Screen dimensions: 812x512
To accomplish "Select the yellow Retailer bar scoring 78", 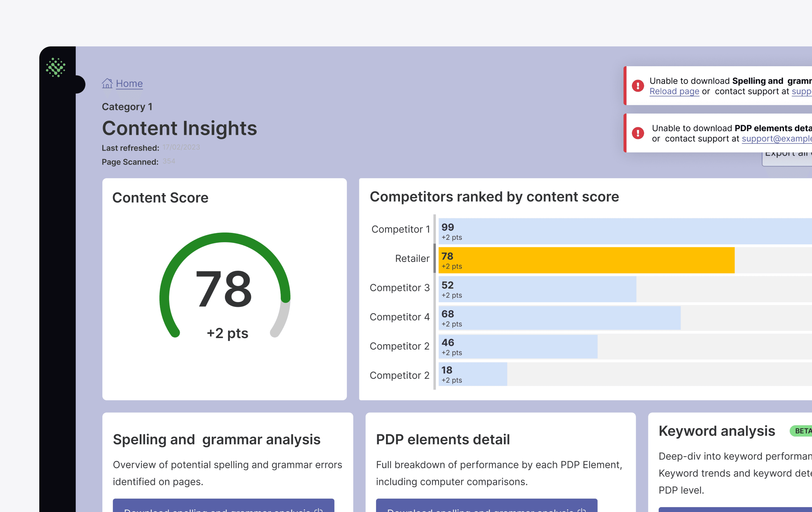I will pos(586,260).
